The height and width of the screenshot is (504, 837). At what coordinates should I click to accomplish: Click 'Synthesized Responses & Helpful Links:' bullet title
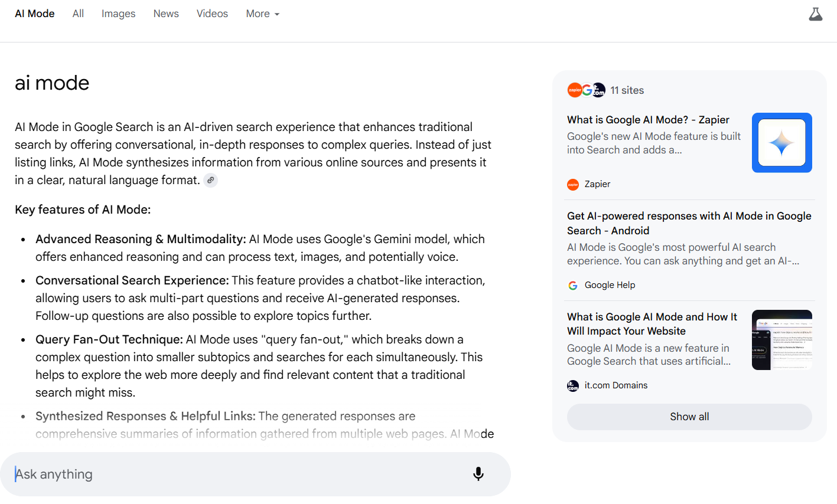(145, 416)
